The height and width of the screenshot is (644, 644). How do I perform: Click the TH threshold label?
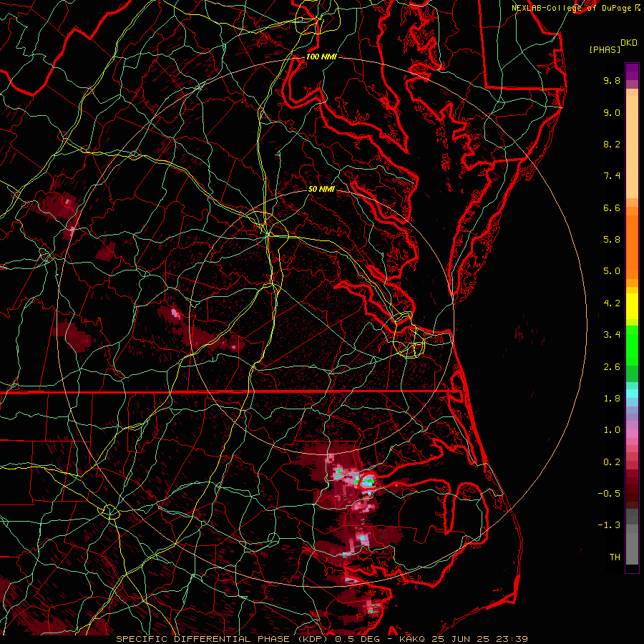pyautogui.click(x=615, y=557)
